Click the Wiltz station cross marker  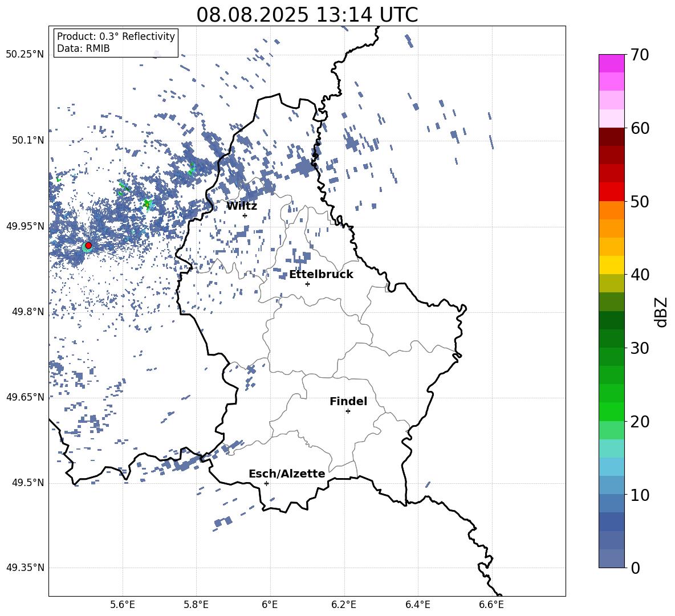[x=245, y=215]
